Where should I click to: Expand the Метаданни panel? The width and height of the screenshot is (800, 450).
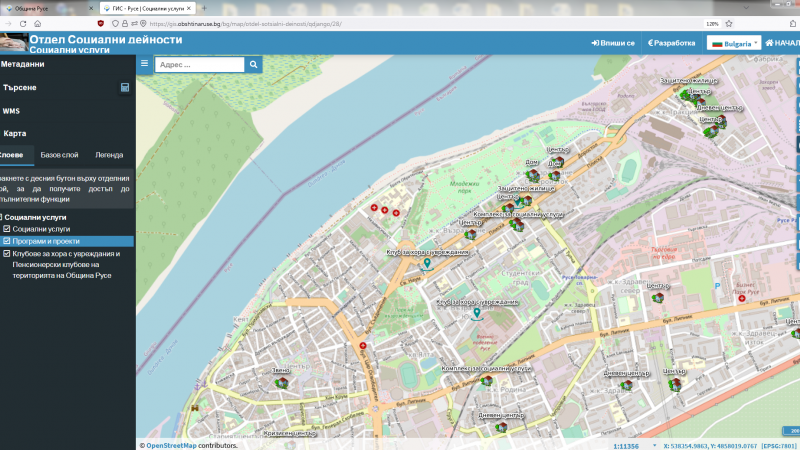tap(67, 64)
